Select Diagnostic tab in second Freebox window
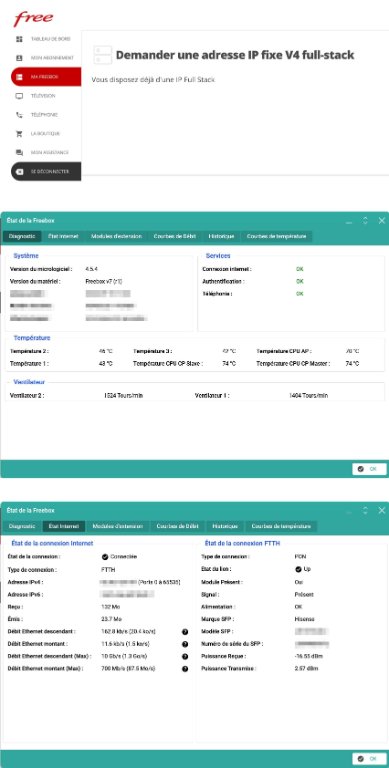 pos(22,526)
